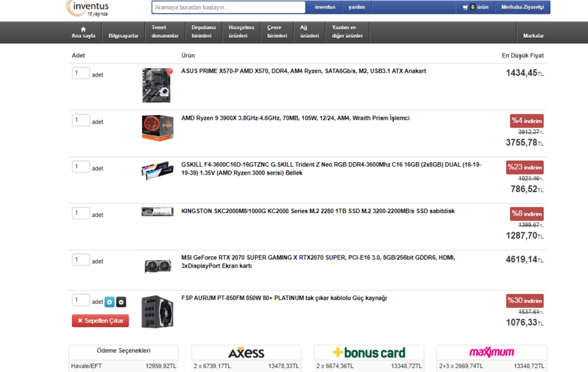
Task: Click maximum installment 2+3 x 2669,74TL
Action: click(461, 366)
